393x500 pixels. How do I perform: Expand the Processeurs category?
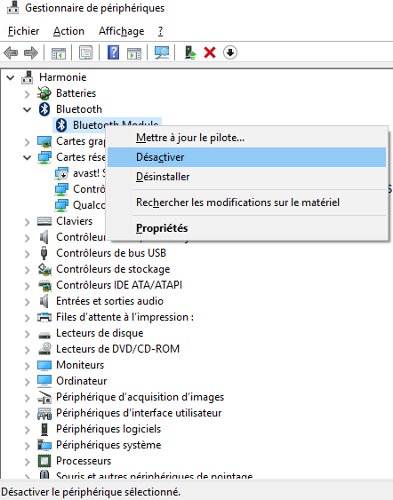click(27, 462)
